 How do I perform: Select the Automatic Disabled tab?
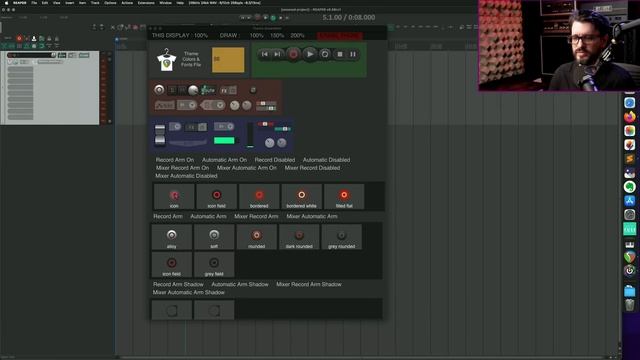click(327, 160)
